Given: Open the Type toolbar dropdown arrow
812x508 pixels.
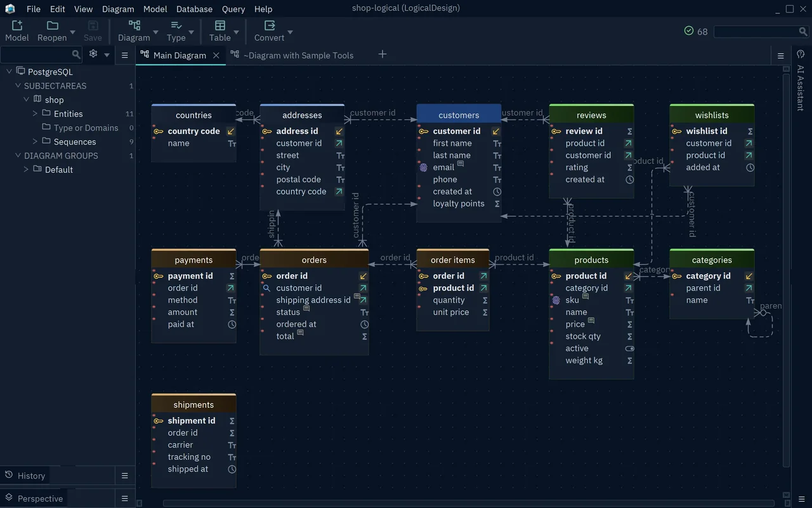Looking at the screenshot, I should [191, 32].
